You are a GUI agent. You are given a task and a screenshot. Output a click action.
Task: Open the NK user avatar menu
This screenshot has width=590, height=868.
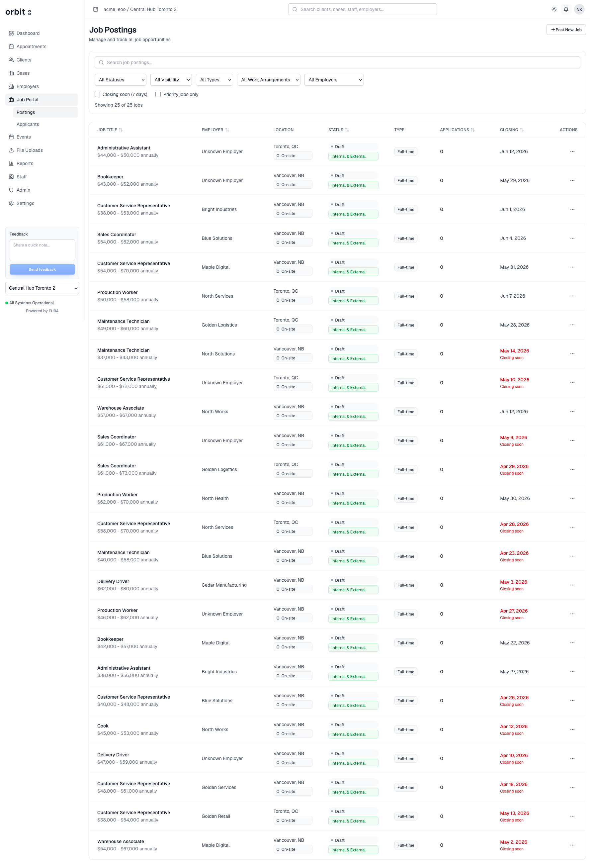coord(579,9)
